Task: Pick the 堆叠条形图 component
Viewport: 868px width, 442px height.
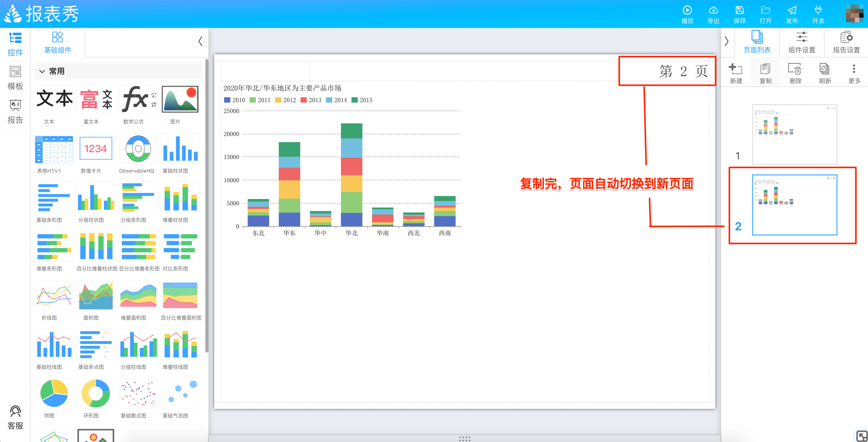Action: 54,246
